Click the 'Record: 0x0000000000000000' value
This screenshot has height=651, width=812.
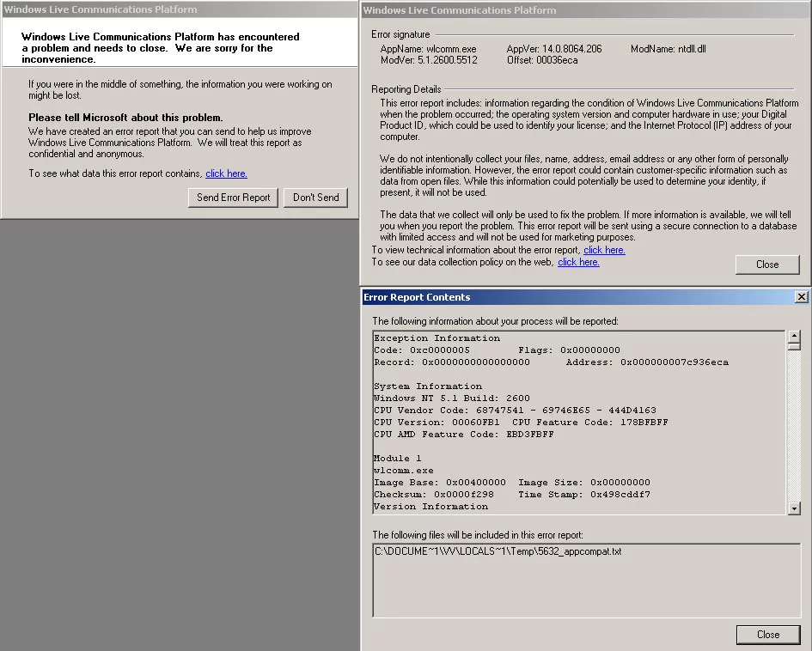tap(452, 362)
